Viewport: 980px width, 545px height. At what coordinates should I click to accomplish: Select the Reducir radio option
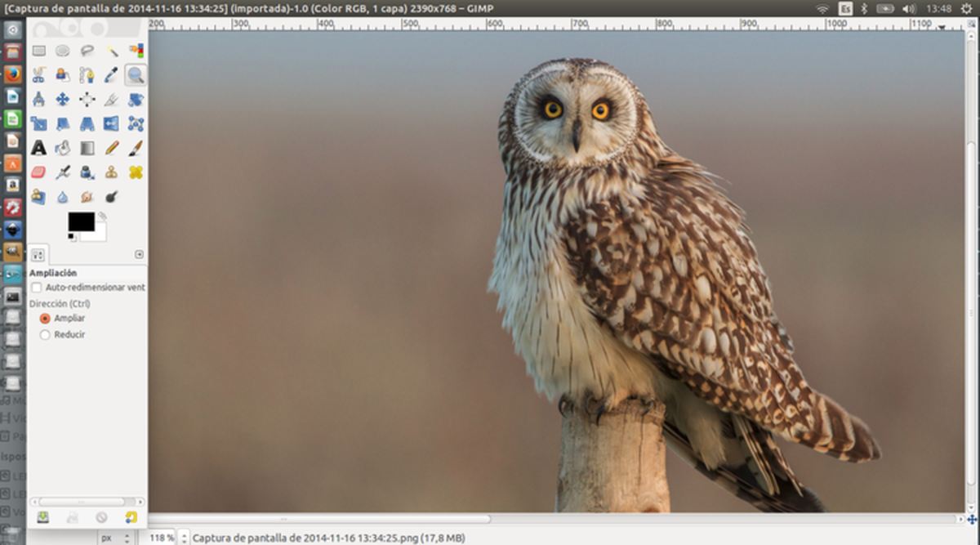point(45,334)
